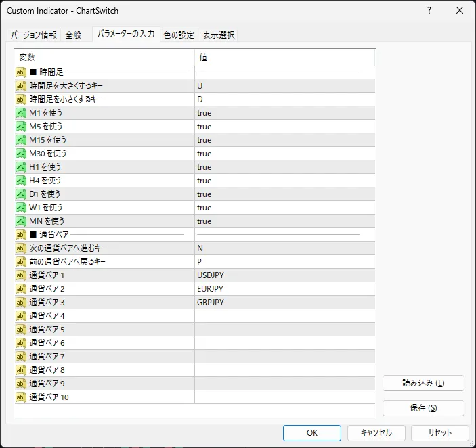Click the green bool icon for M5 を使う
The image size is (476, 448).
coord(20,127)
